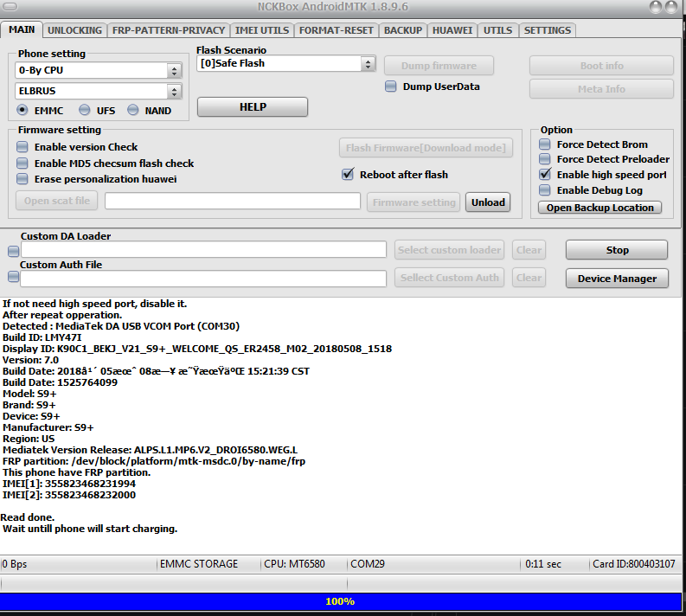Focus the Custom Auth File path field
This screenshot has height=616, width=686.
(203, 279)
